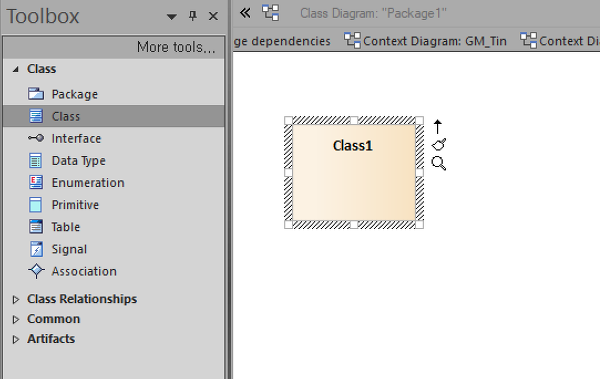Click the double chevron collapse icon
The image size is (600, 379).
[245, 13]
